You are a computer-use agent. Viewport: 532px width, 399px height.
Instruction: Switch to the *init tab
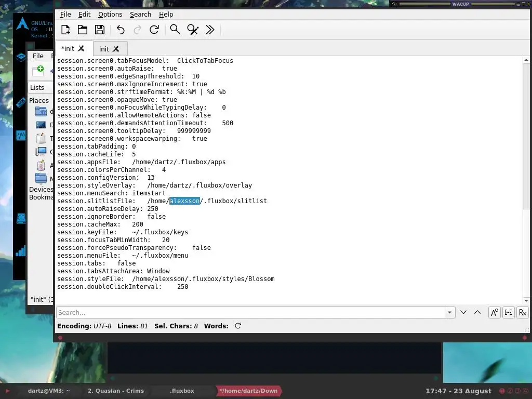68,48
